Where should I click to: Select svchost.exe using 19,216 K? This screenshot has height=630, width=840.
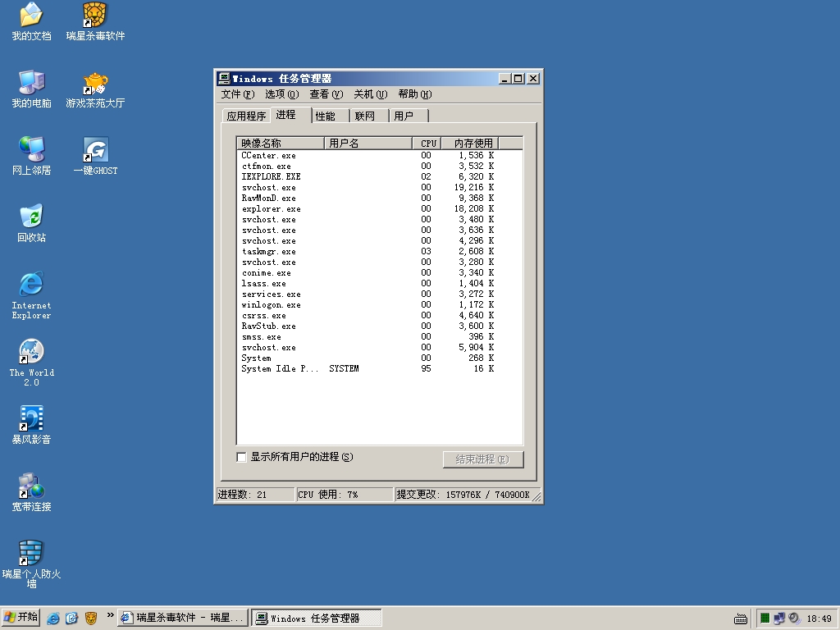[380, 188]
